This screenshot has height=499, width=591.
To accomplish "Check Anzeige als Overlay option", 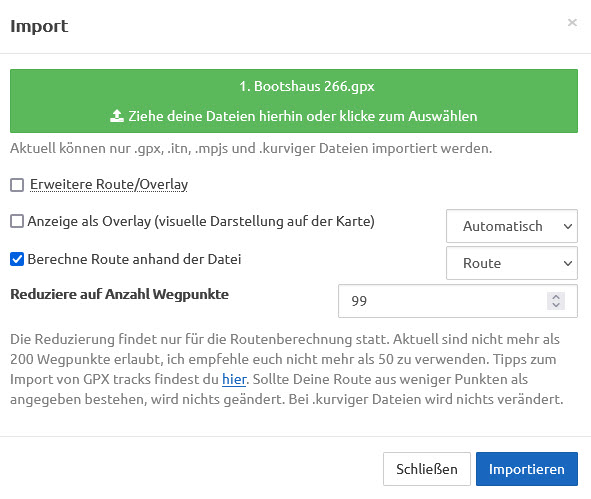I will coord(17,221).
